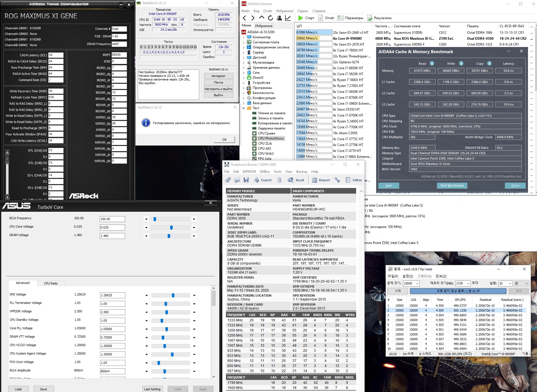The image size is (537, 392).
Task: Click Настроить и выйти in TestMem5
Action: pos(218,89)
